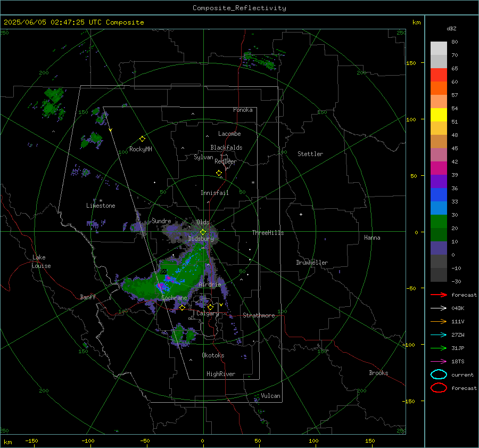This screenshot has height=448, width=479.
Task: Click the 80 value on the dBZ scale
Action: [455, 42]
